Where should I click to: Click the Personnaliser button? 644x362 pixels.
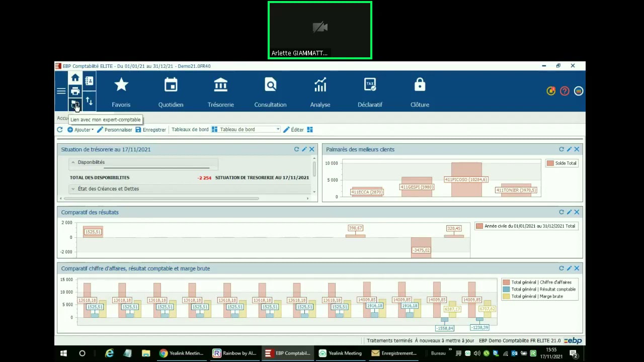[115, 130]
